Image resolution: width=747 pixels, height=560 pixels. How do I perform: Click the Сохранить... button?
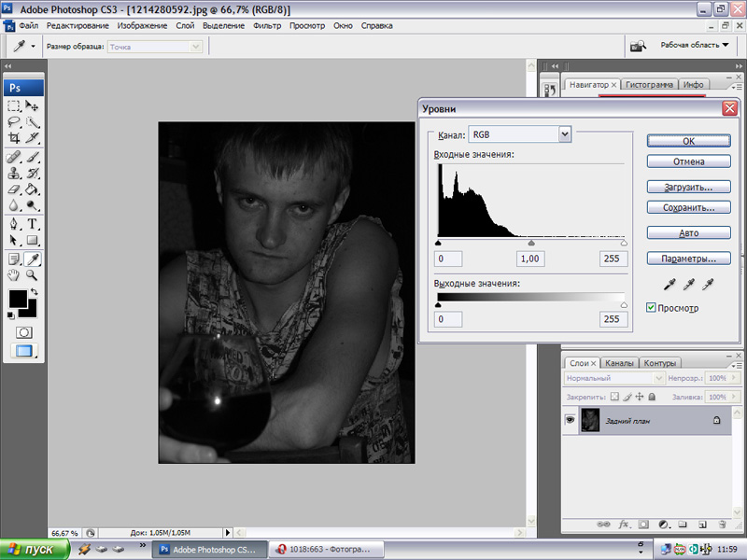coord(688,207)
